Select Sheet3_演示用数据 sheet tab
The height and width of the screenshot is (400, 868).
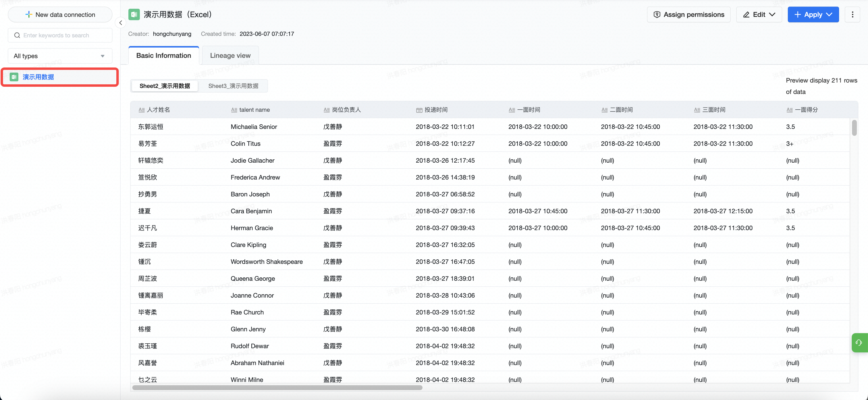pyautogui.click(x=233, y=86)
